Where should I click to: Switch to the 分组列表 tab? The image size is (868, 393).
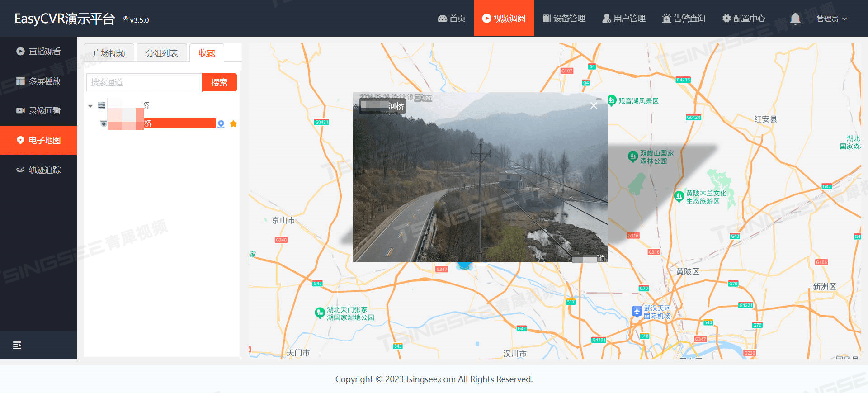tap(162, 53)
